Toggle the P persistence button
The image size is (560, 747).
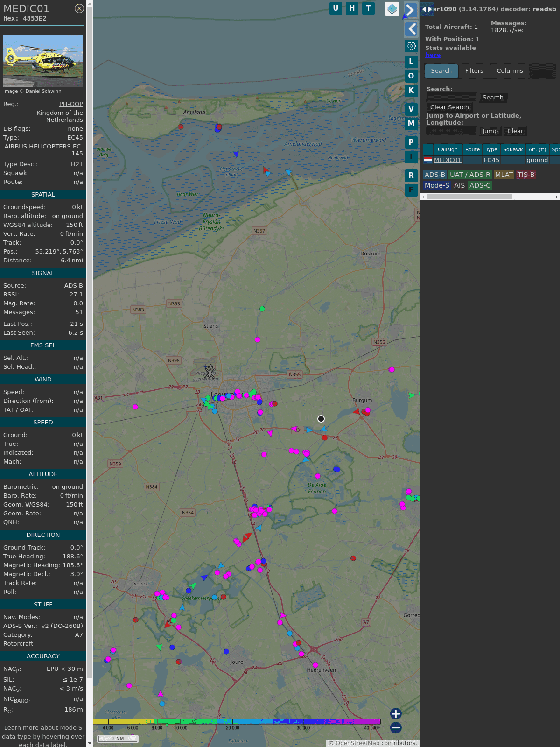(x=411, y=142)
